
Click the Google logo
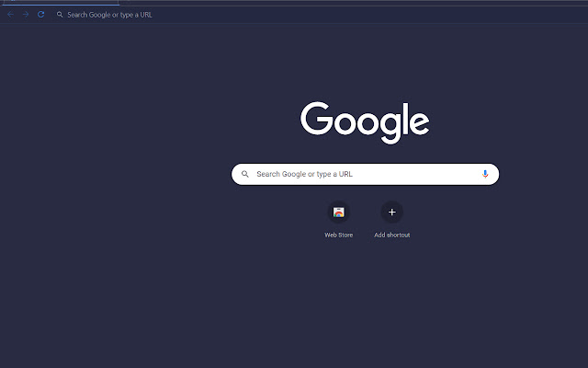(x=365, y=122)
